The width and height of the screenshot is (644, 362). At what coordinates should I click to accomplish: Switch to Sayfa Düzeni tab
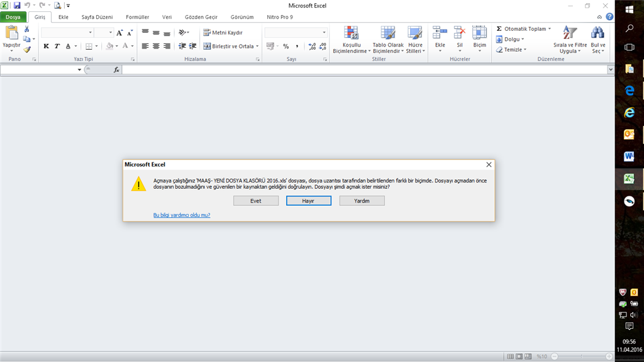[x=97, y=17]
